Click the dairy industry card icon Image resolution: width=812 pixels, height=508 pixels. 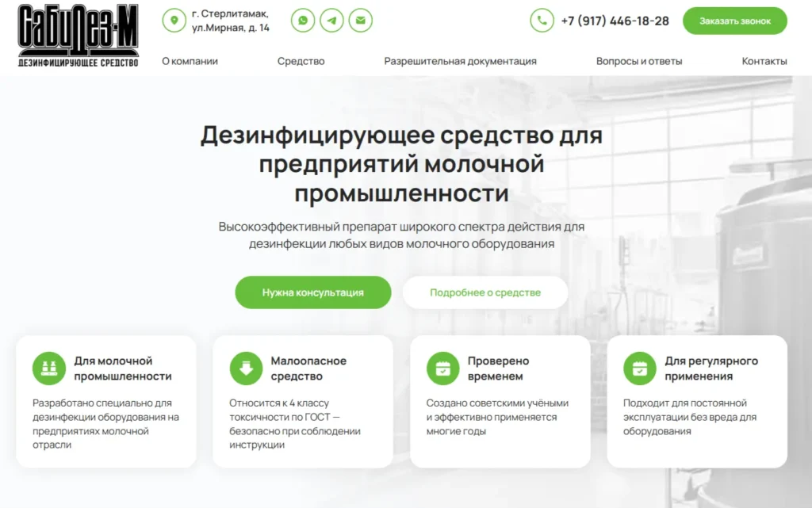coord(49,369)
